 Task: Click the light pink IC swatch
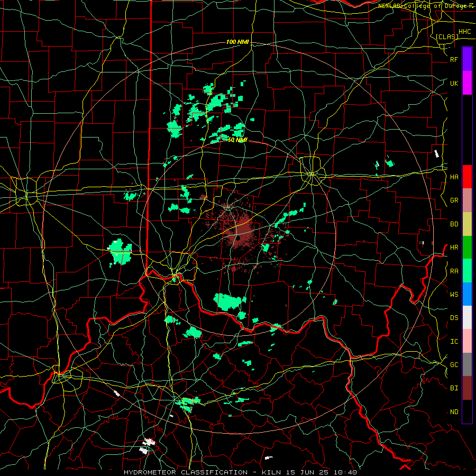click(x=467, y=341)
